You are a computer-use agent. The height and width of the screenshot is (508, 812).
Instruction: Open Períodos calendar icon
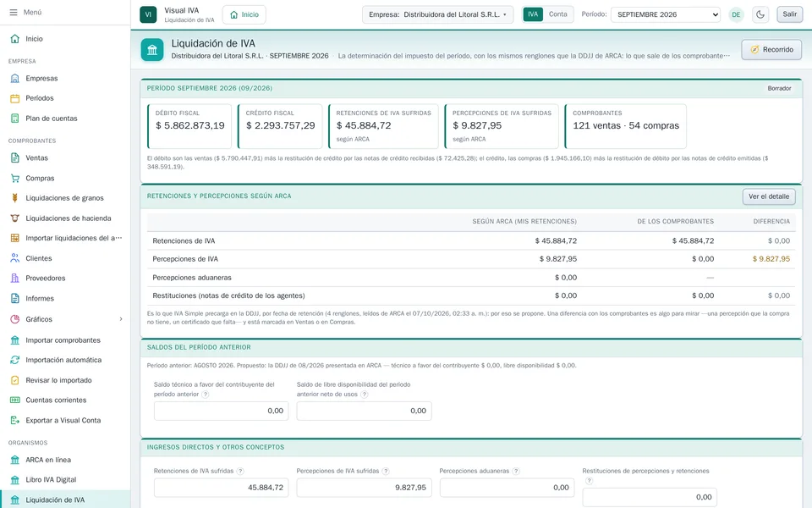(x=15, y=98)
